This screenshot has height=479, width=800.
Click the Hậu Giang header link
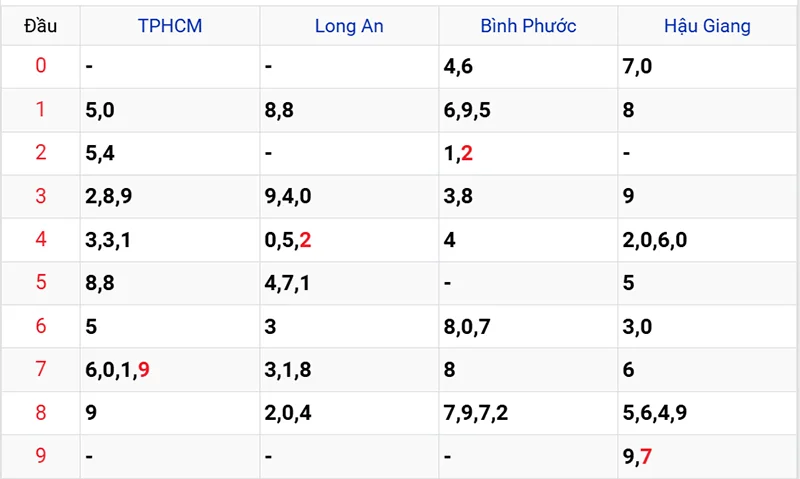707,26
